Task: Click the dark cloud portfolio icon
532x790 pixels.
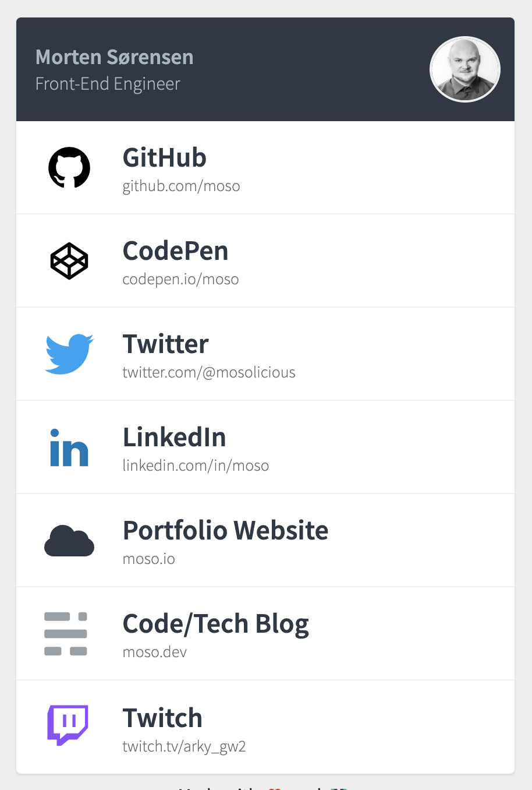Action: (69, 541)
